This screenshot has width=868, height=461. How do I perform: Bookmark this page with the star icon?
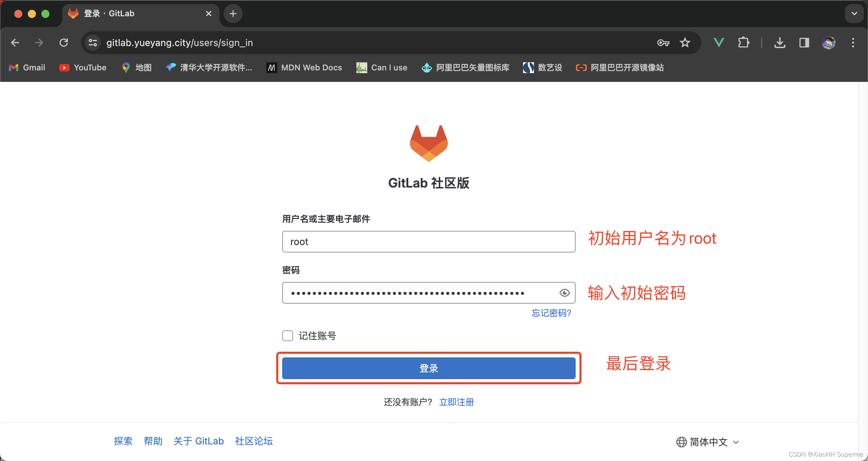point(685,43)
